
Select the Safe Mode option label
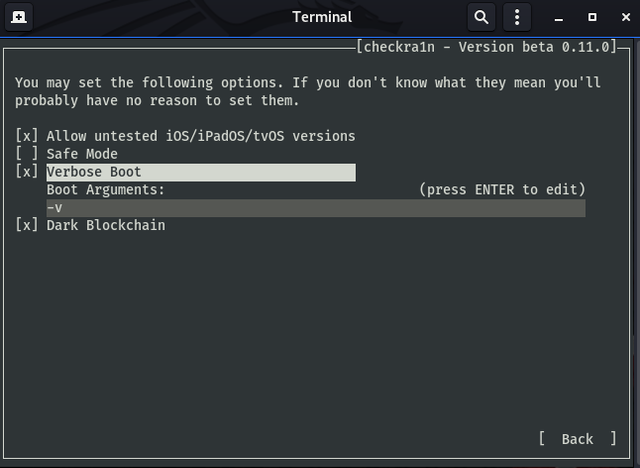pos(82,154)
